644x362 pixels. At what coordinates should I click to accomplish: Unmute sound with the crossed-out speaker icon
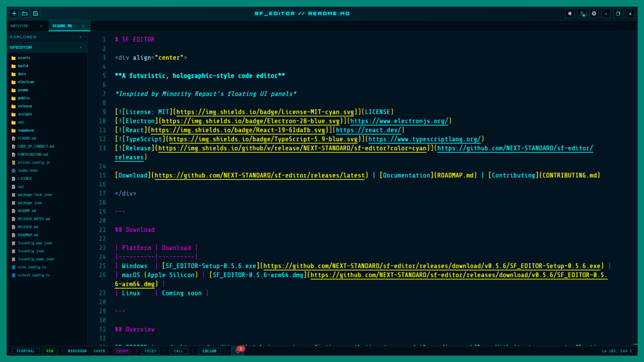point(570,13)
